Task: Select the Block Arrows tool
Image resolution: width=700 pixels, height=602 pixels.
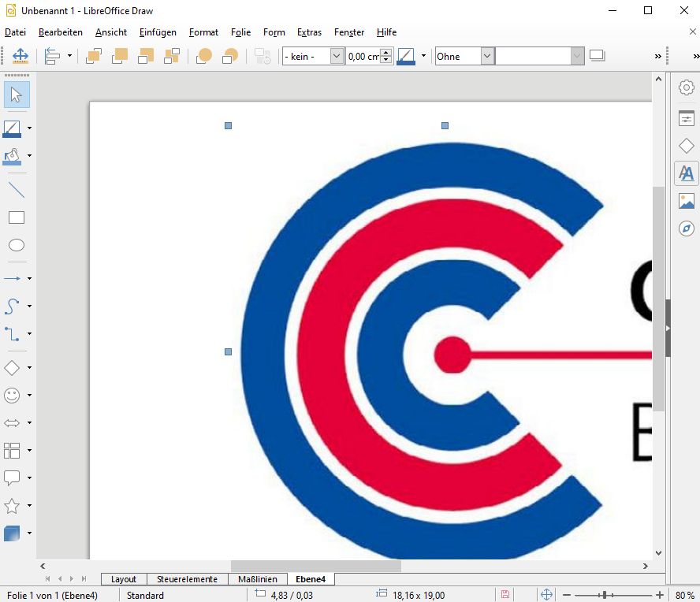Action: 12,422
